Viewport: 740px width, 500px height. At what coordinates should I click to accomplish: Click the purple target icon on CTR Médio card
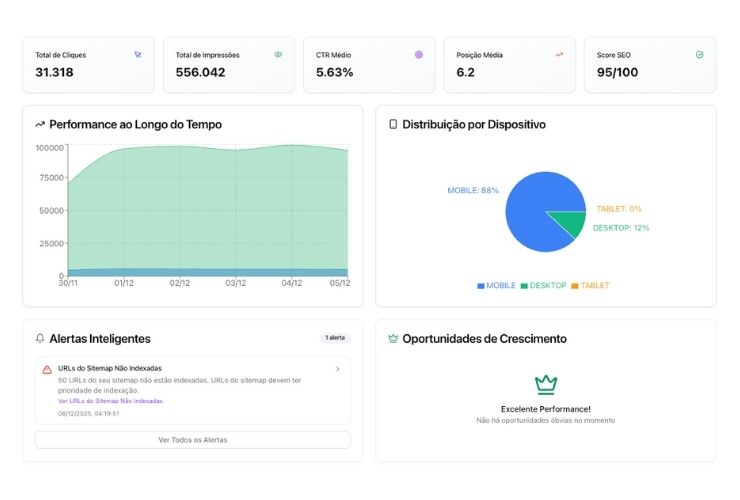pyautogui.click(x=419, y=55)
